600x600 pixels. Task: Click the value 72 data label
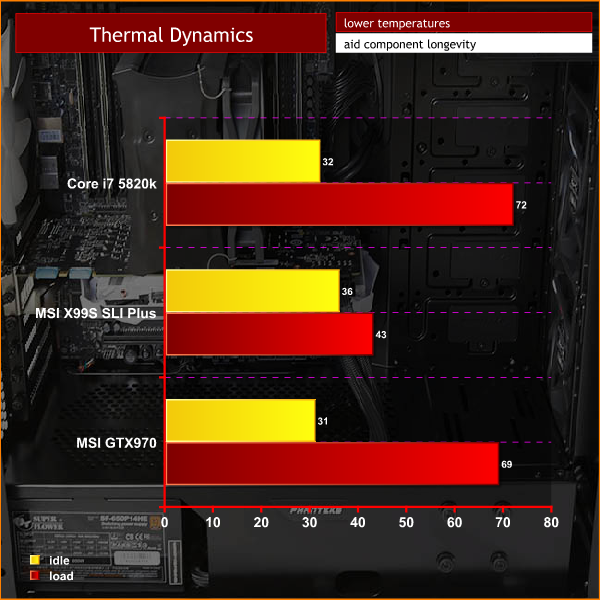(x=521, y=205)
